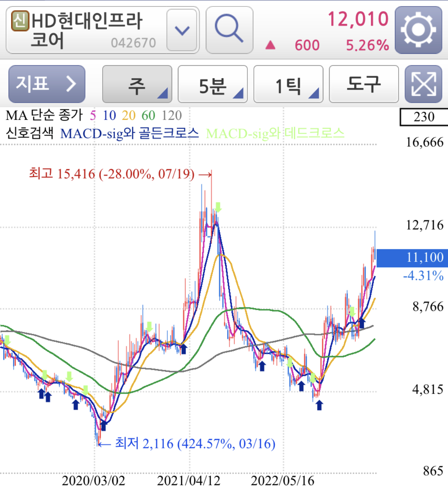Select the 5분 minute interval

213,84
